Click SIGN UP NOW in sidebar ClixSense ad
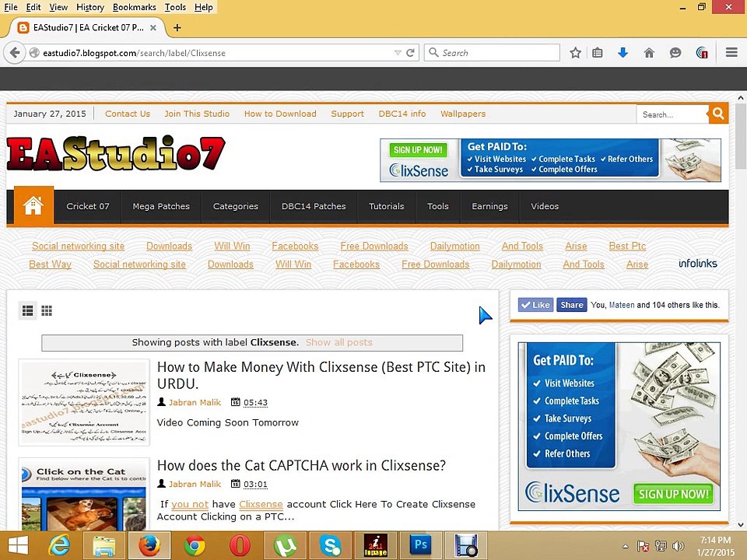 coord(672,494)
